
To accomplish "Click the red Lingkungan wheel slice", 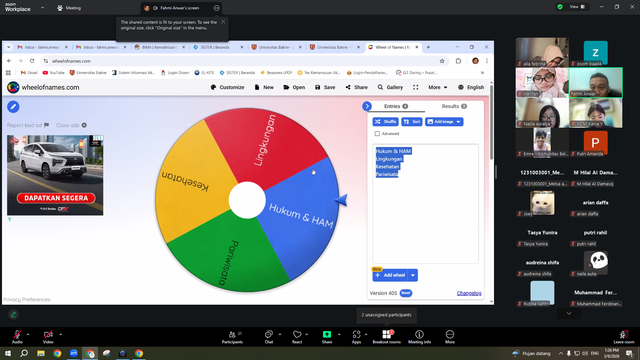I will 265,141.
